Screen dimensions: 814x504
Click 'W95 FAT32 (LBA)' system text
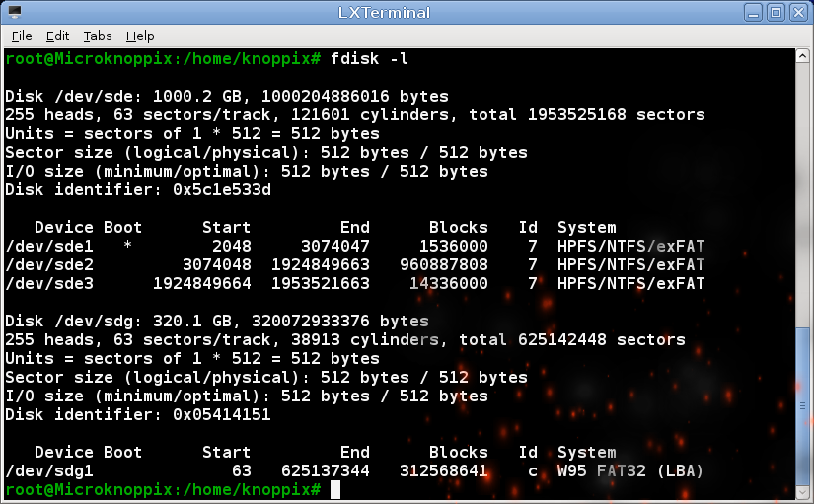[x=630, y=470]
